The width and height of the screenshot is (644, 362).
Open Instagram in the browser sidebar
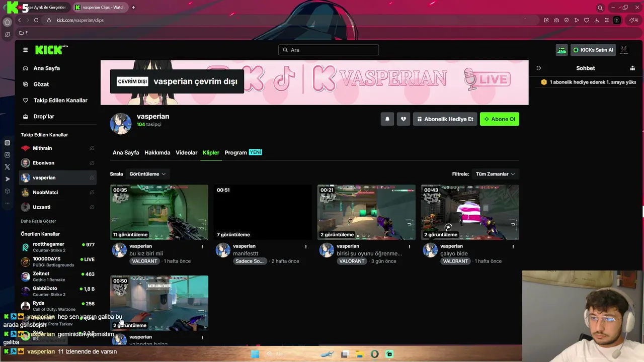pyautogui.click(x=7, y=155)
